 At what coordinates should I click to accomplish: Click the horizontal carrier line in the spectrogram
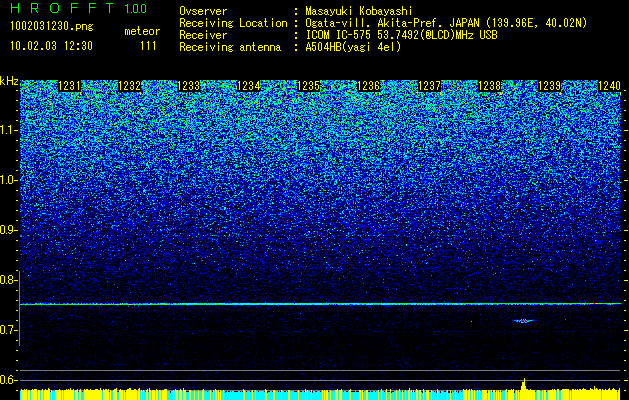[320, 304]
